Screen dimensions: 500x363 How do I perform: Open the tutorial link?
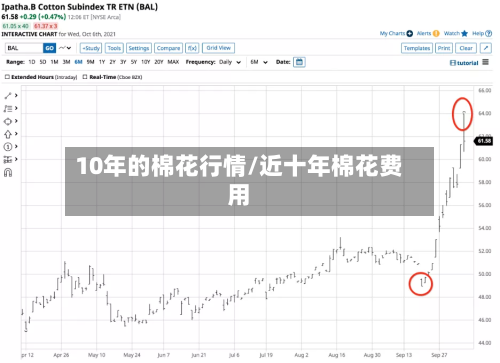click(x=464, y=63)
